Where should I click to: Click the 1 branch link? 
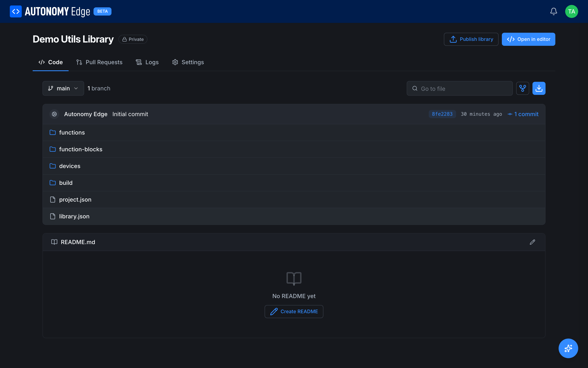[99, 88]
